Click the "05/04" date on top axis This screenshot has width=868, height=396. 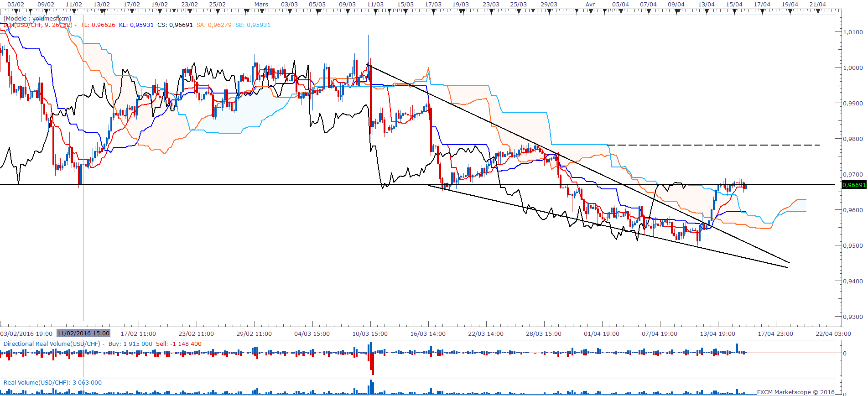(x=621, y=5)
